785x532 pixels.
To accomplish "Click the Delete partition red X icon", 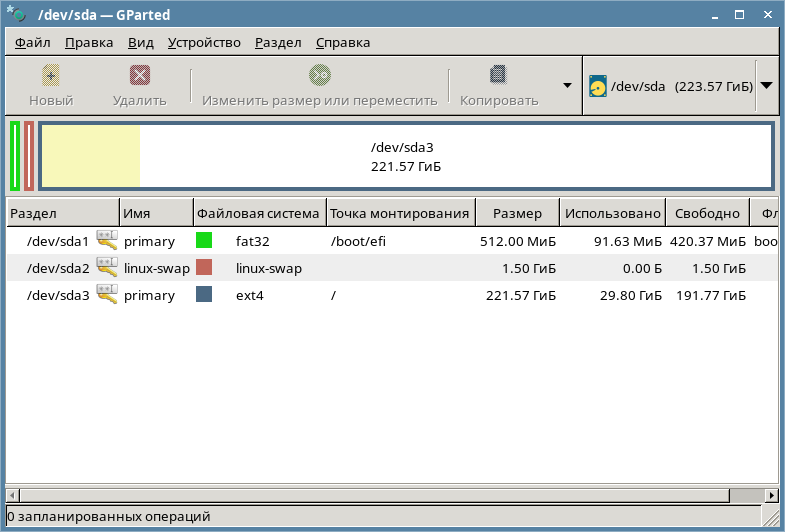I will pos(140,76).
